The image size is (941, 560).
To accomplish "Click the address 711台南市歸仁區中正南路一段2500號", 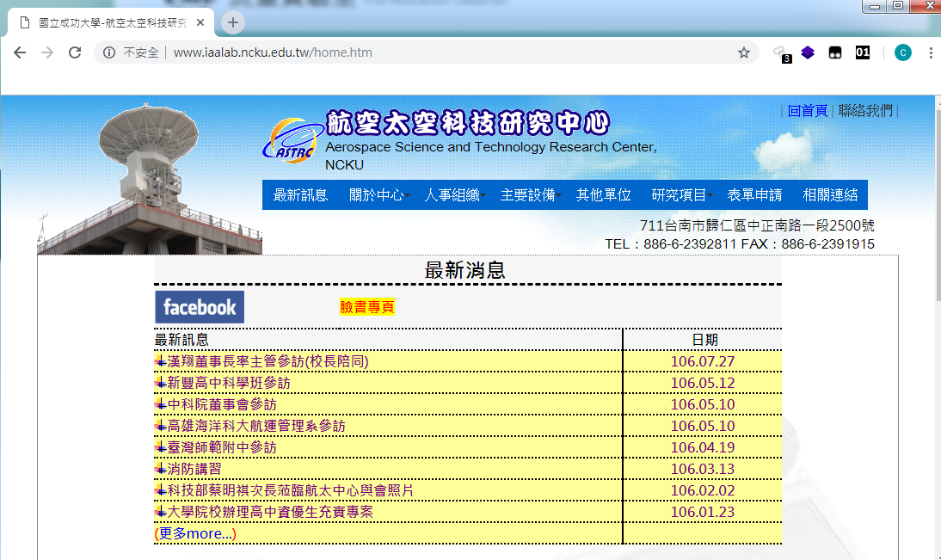I will pyautogui.click(x=757, y=225).
